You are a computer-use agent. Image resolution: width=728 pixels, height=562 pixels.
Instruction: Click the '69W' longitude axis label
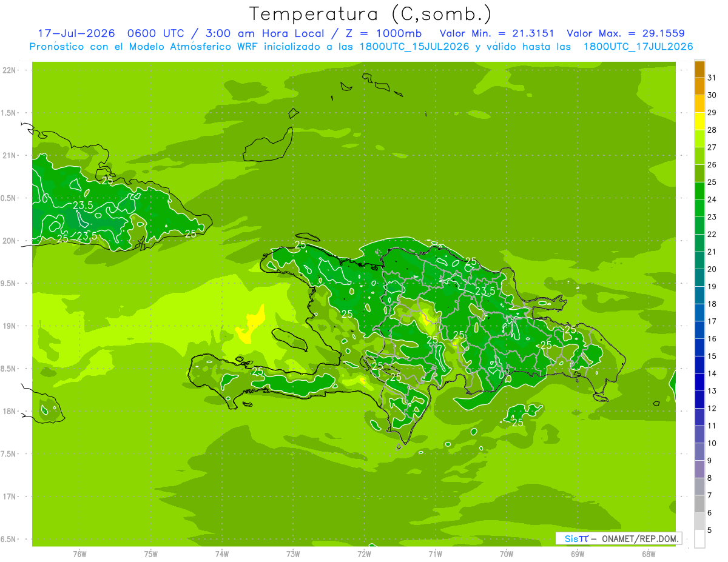coord(578,554)
